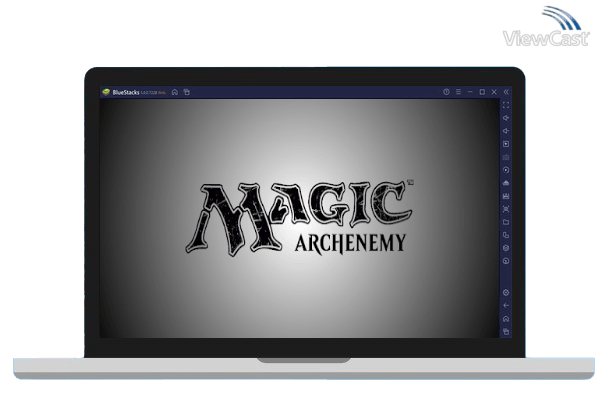602x414 pixels.
Task: Click the eco mode circular icon
Action: click(x=506, y=261)
